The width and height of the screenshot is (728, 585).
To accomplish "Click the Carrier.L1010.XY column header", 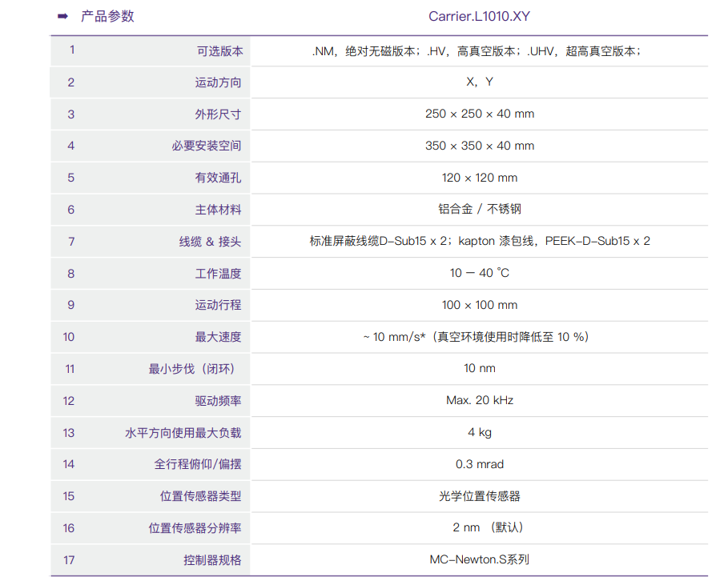I will coord(479,16).
